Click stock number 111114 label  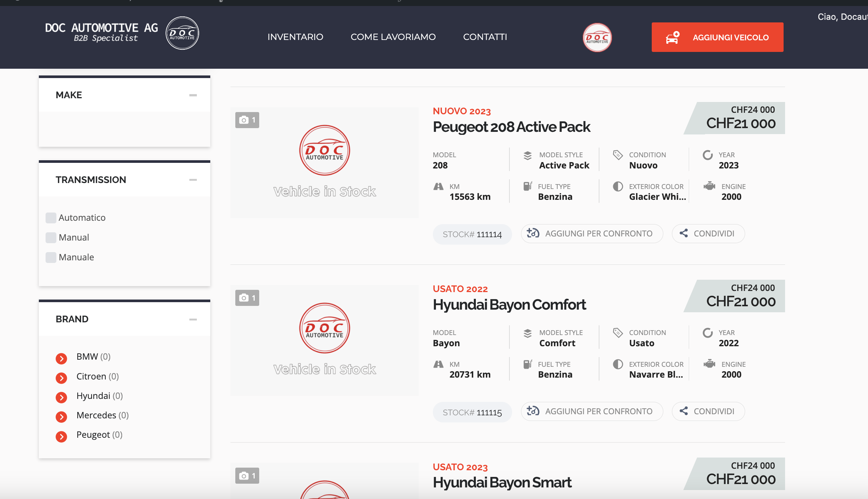(472, 235)
